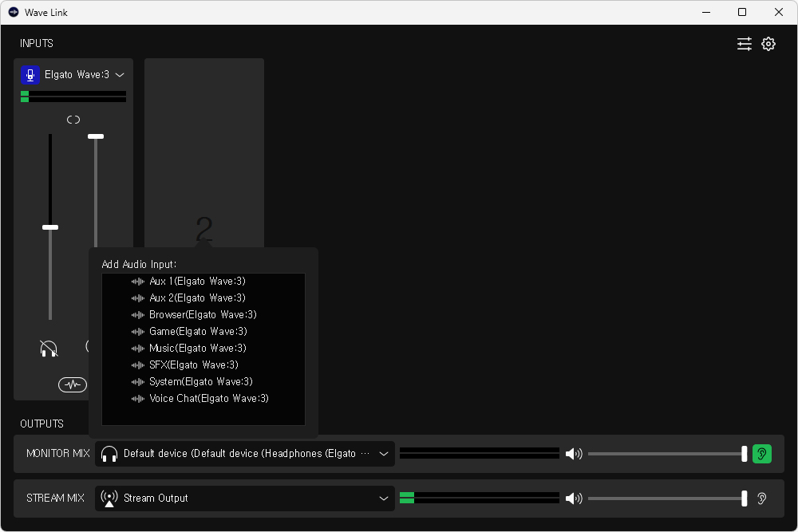Expand the Elgato Wave:3 input dropdown
The image size is (798, 532).
pos(120,75)
